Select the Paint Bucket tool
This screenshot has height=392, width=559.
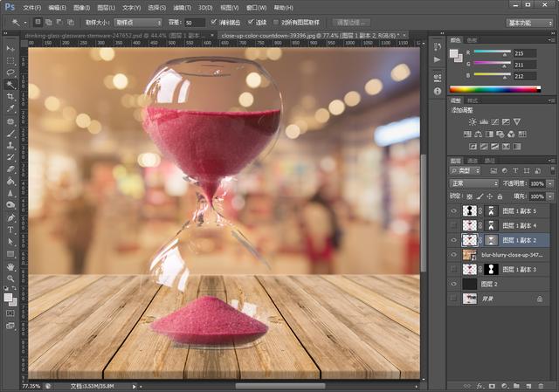(10, 181)
